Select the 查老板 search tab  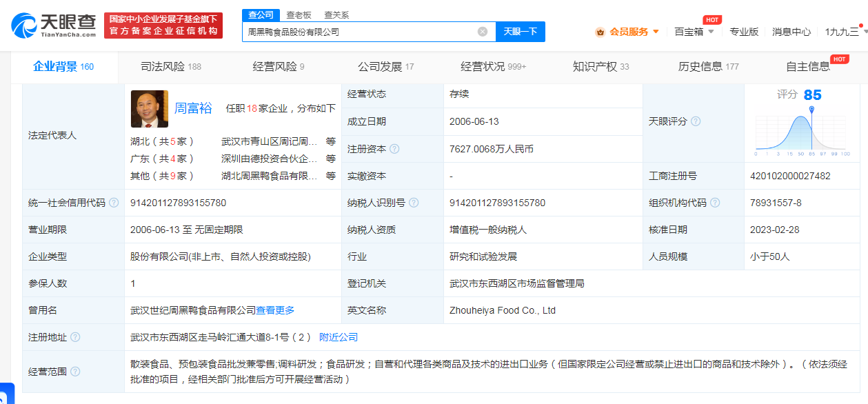299,14
